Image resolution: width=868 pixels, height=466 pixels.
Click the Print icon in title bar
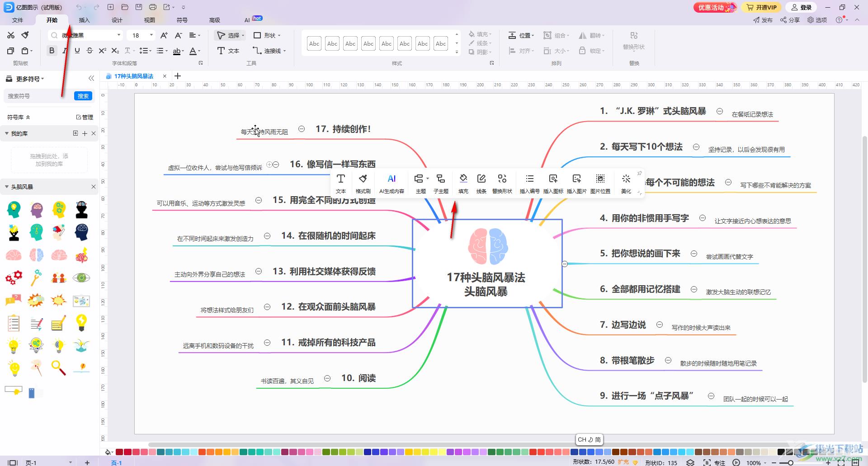153,7
